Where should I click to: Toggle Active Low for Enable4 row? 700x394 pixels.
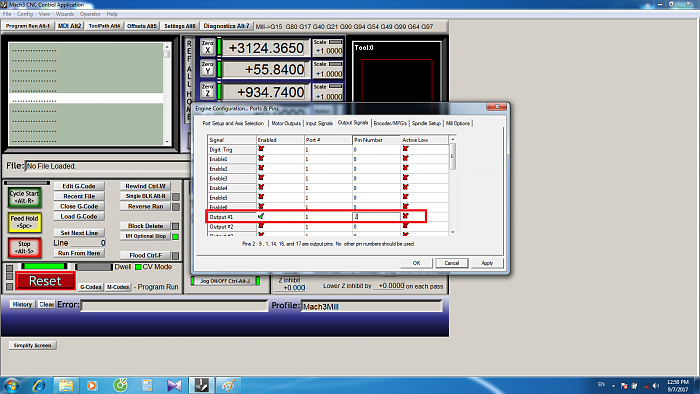point(406,187)
